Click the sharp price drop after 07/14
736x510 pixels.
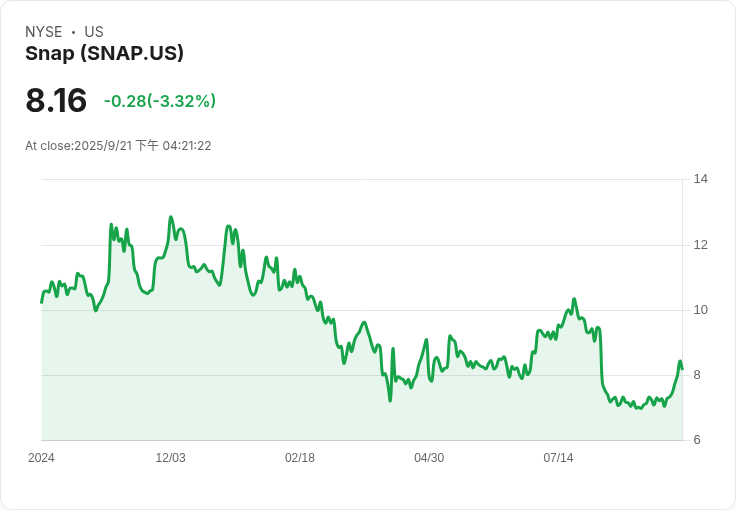[x=601, y=357]
